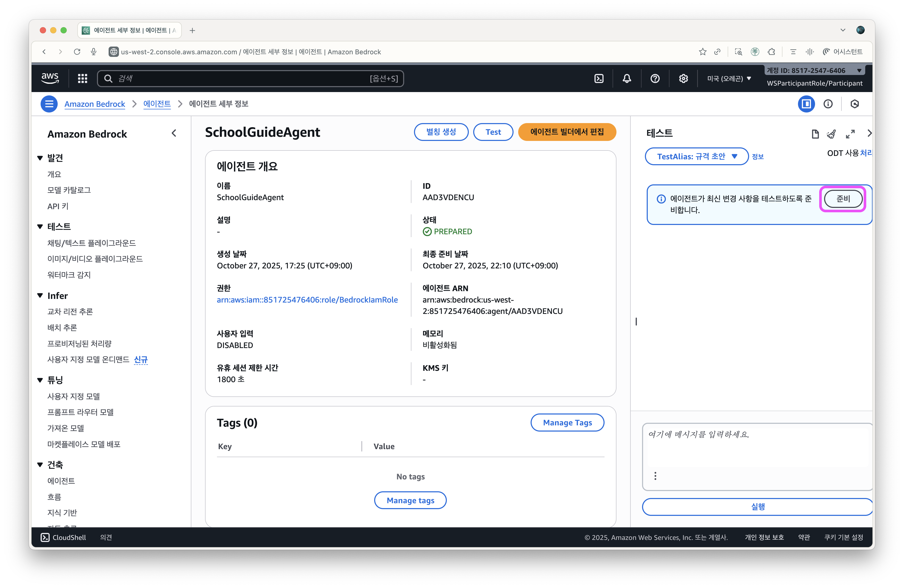Click the Manage Tags header button
Image resolution: width=904 pixels, height=588 pixels.
567,423
